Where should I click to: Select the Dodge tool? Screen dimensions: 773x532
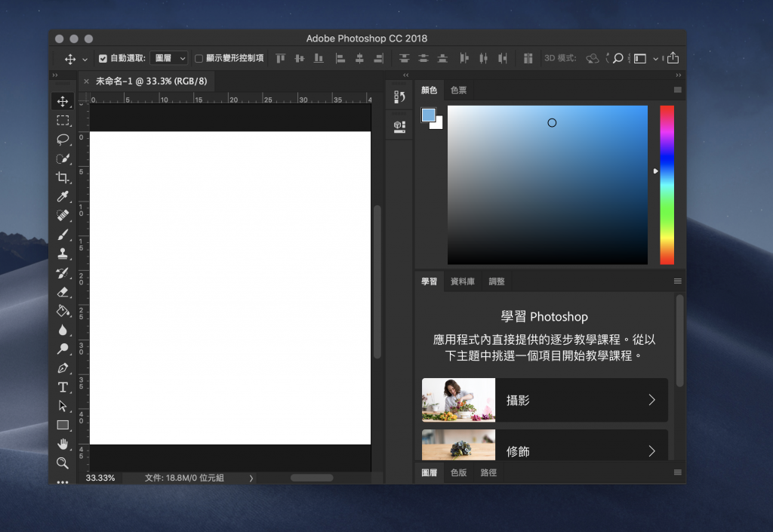pyautogui.click(x=63, y=349)
